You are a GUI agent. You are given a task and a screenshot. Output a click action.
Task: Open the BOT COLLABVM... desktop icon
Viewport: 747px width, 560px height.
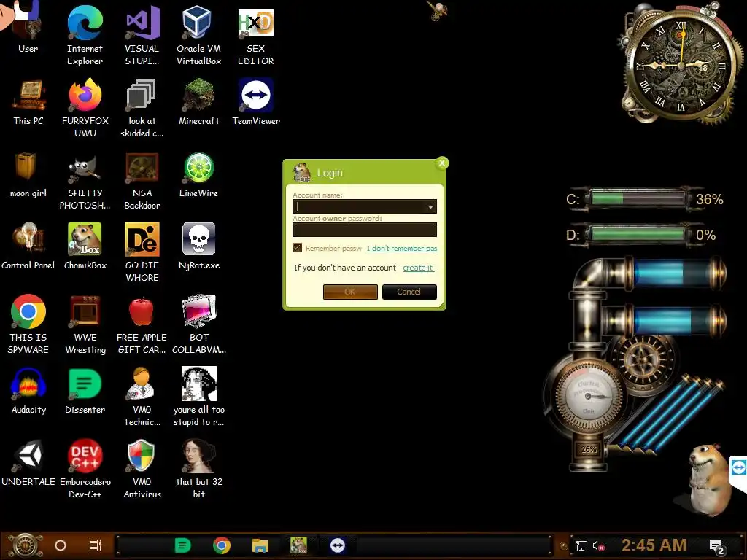tap(198, 324)
